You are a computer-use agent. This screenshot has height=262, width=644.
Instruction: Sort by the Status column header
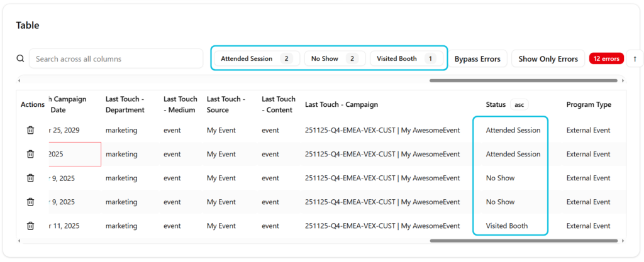tap(496, 104)
